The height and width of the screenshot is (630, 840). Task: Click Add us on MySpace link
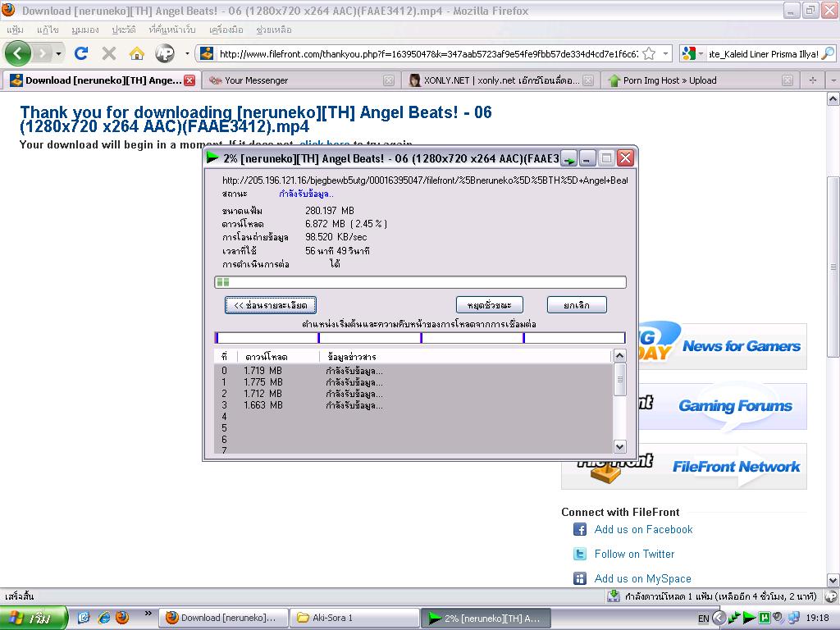642,578
